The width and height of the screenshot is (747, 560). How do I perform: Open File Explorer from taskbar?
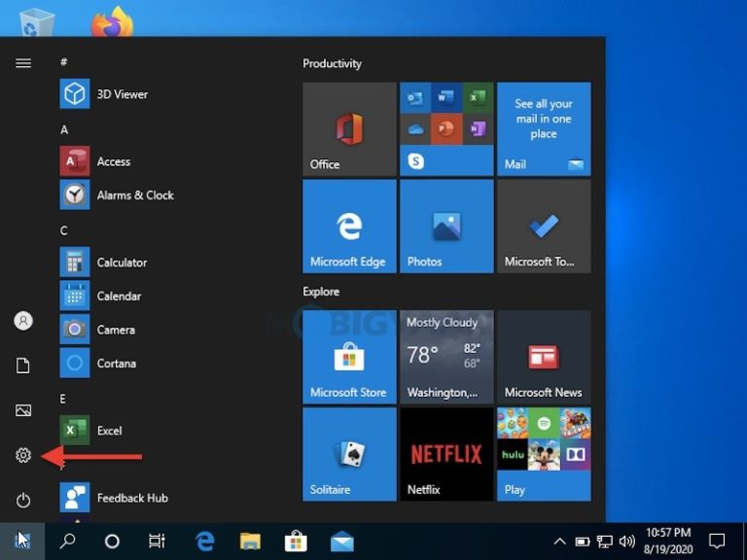click(x=250, y=541)
